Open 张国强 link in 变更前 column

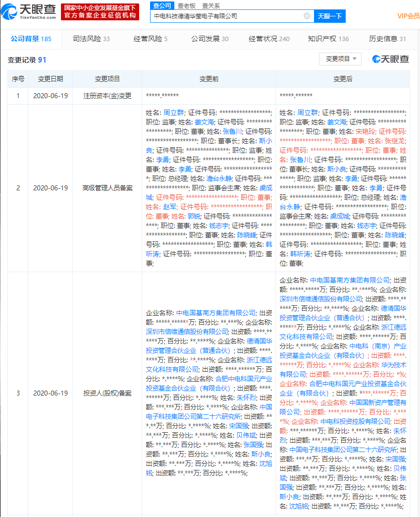(x=253, y=445)
